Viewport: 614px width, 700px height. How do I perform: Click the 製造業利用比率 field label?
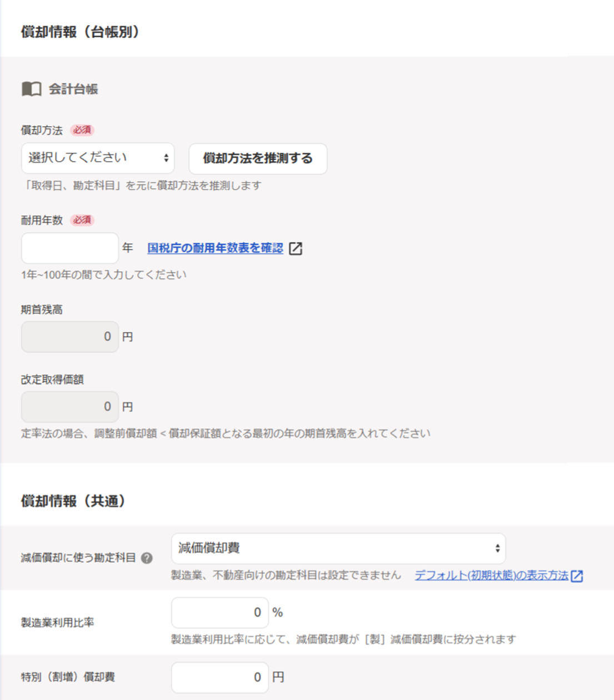tap(58, 623)
